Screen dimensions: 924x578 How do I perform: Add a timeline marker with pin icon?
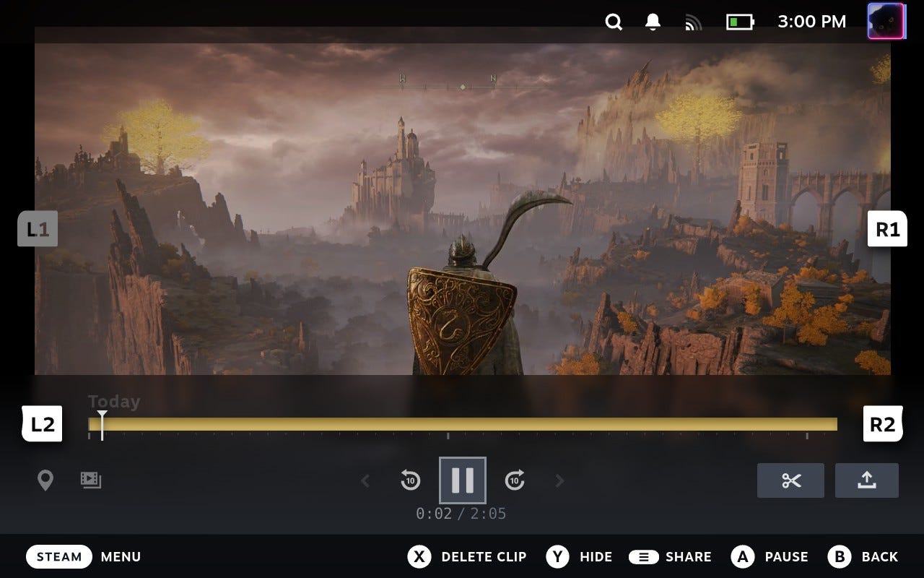coord(45,480)
